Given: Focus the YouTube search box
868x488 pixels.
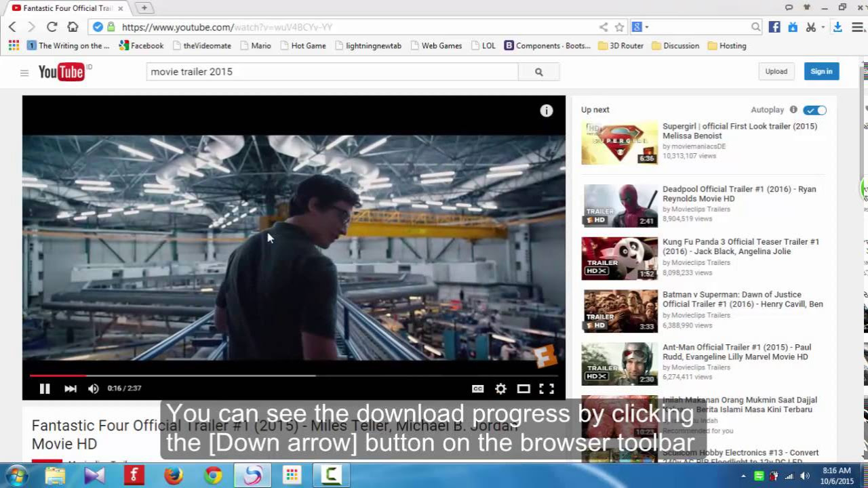Looking at the screenshot, I should click(332, 72).
